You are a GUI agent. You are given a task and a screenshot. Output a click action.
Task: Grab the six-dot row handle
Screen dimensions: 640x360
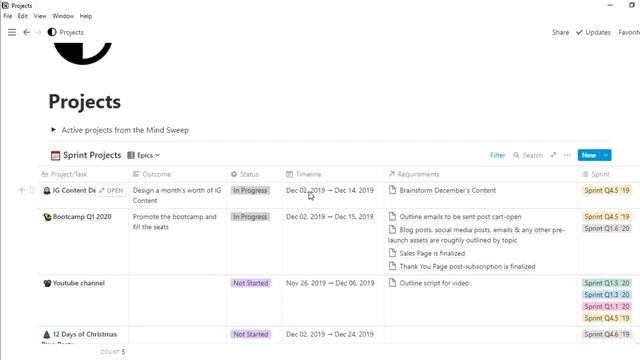coord(32,190)
